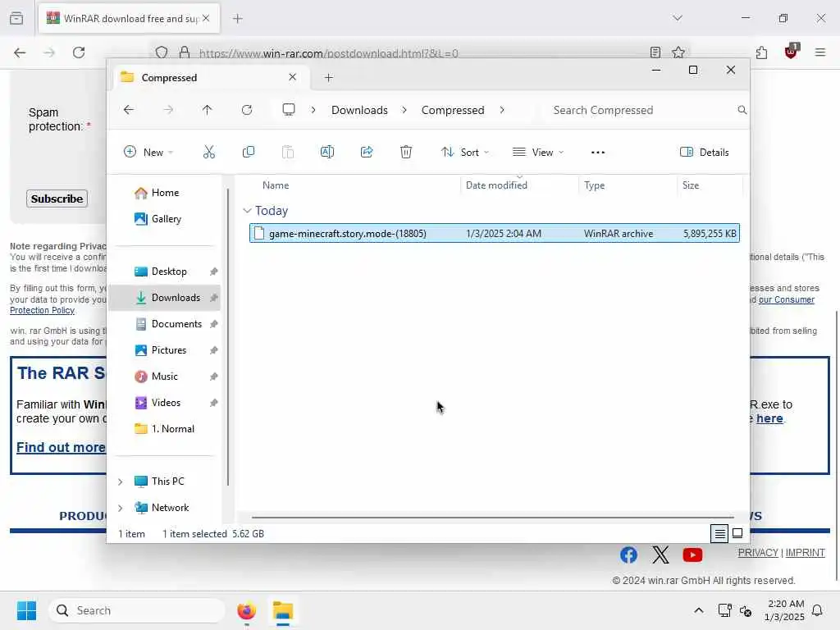Select the game-minecraft.story.mode-(18805) file
840x630 pixels.
point(495,233)
